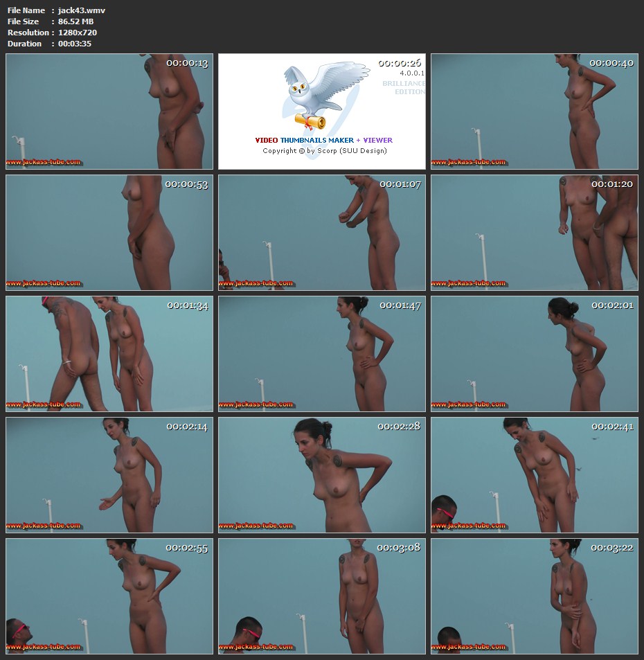Open the frame with timestamp 00:02:28

[322, 475]
